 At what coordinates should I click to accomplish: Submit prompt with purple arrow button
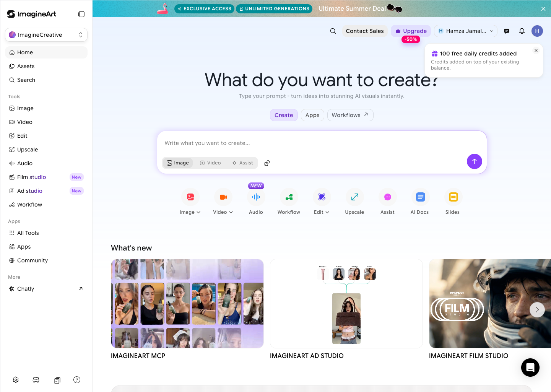pos(475,161)
